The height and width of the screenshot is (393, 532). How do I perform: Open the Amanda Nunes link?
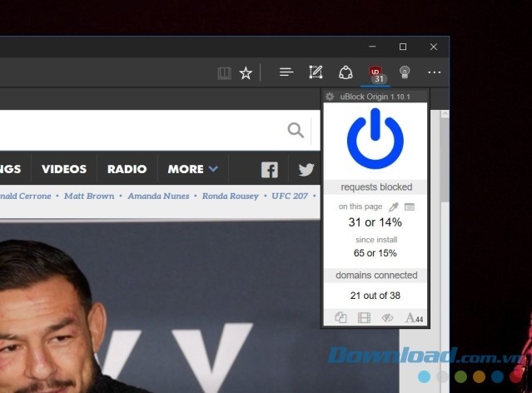158,196
